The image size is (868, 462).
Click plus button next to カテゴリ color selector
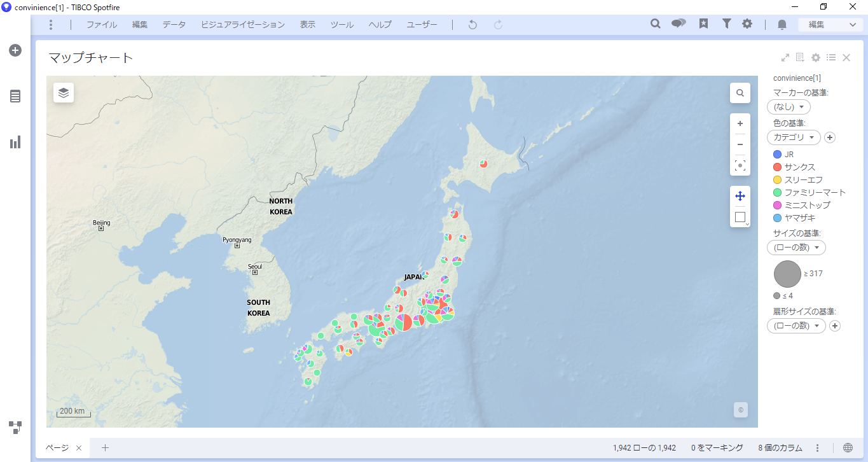[x=830, y=137]
